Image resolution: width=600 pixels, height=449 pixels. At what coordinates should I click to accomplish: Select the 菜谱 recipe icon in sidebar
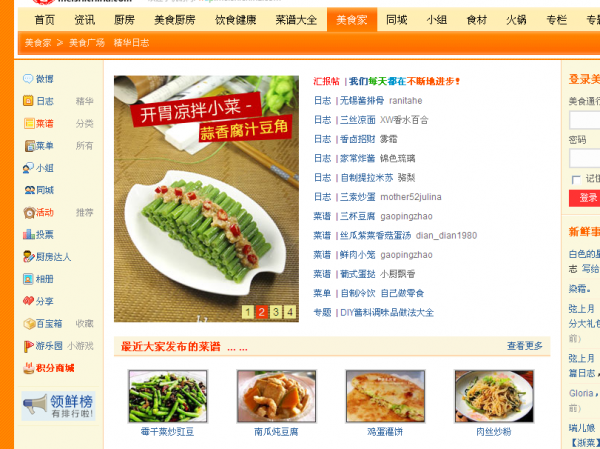(x=29, y=123)
